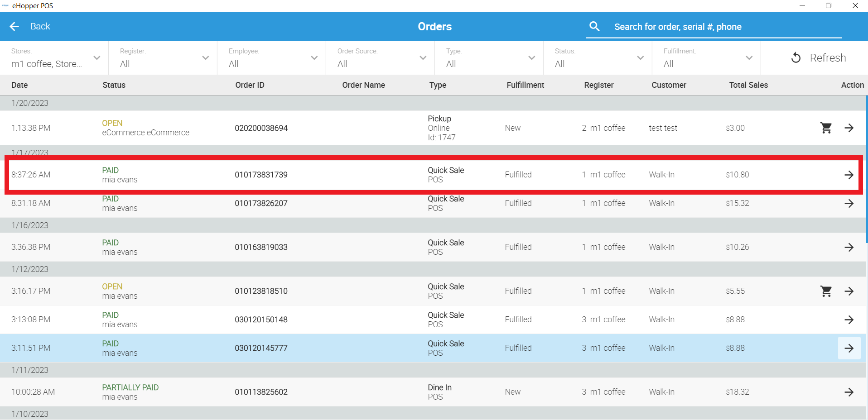
Task: Click the Pickup Online Id: 1747 type
Action: [442, 128]
